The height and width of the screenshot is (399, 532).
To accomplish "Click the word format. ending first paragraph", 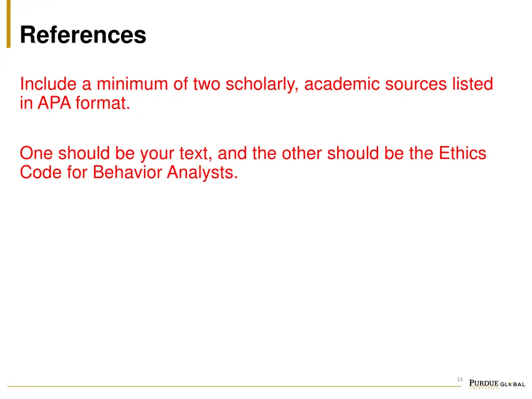I will [x=103, y=103].
